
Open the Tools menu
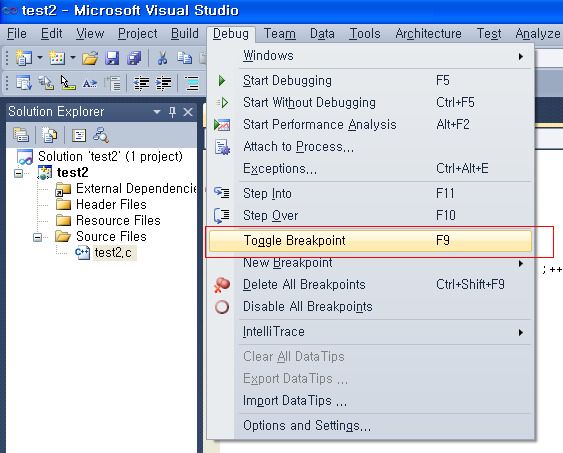364,34
